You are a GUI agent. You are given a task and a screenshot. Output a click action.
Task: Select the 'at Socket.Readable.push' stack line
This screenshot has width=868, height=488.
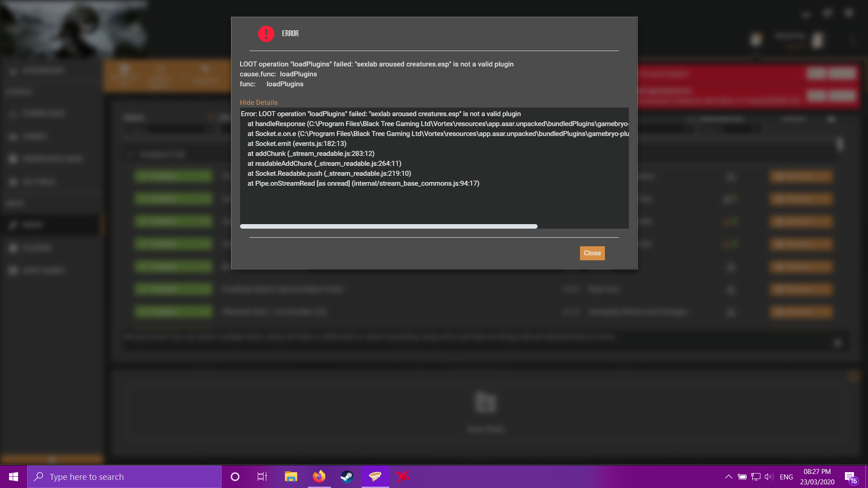pos(329,174)
